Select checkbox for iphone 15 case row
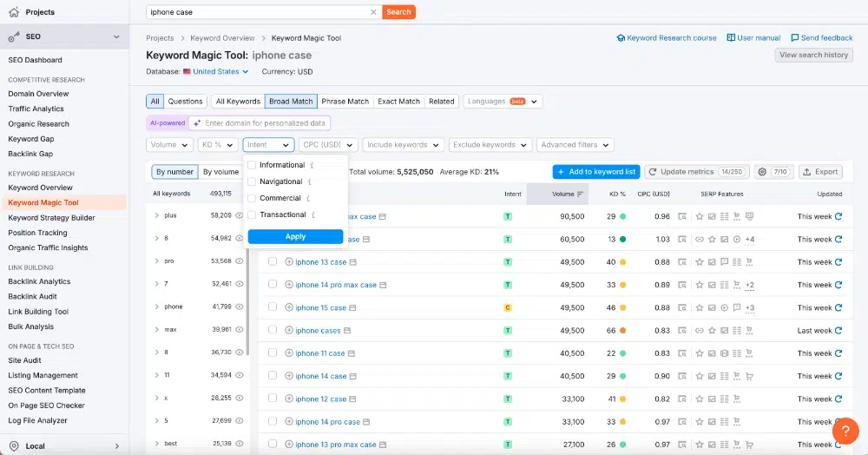The width and height of the screenshot is (868, 455). point(273,307)
